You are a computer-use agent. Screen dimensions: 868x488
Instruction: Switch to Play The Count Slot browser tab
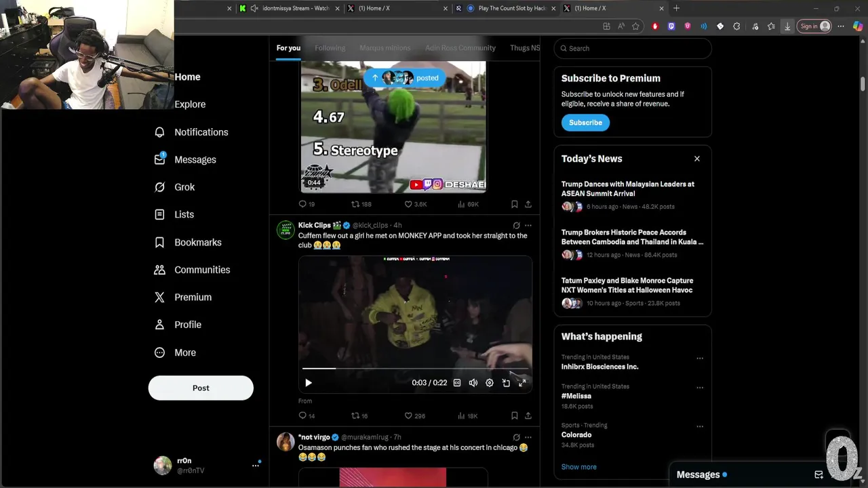pos(506,8)
